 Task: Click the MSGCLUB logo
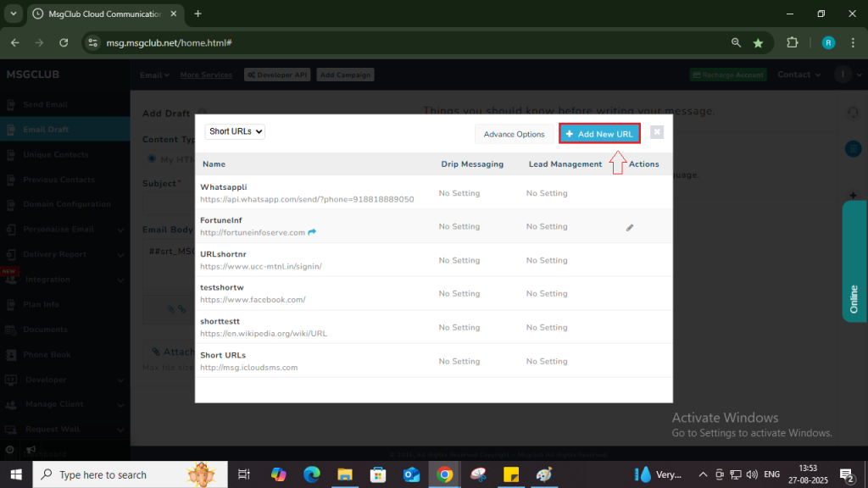point(33,75)
